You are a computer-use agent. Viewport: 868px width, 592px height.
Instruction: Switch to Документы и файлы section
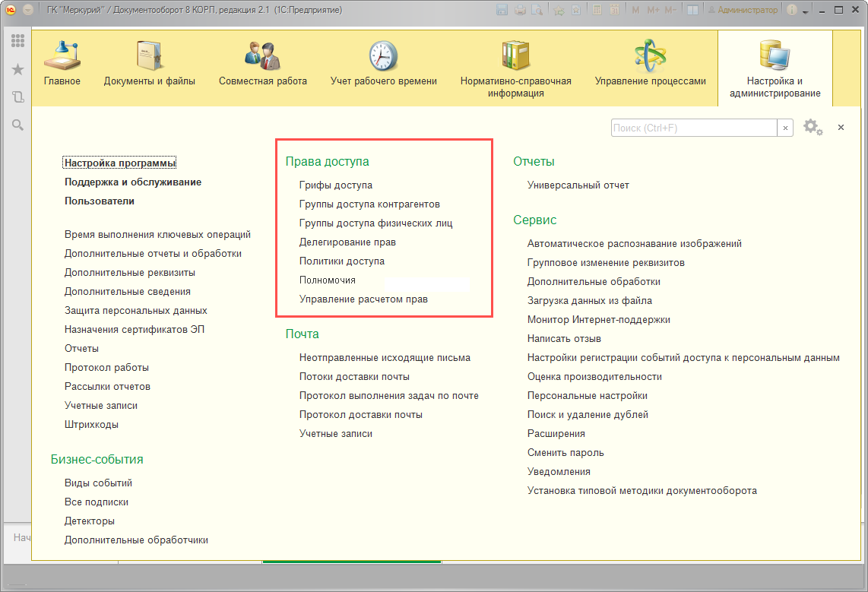149,64
